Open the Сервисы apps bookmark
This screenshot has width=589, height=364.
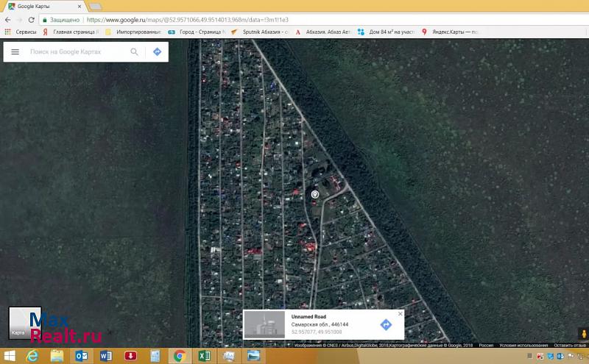(x=21, y=32)
